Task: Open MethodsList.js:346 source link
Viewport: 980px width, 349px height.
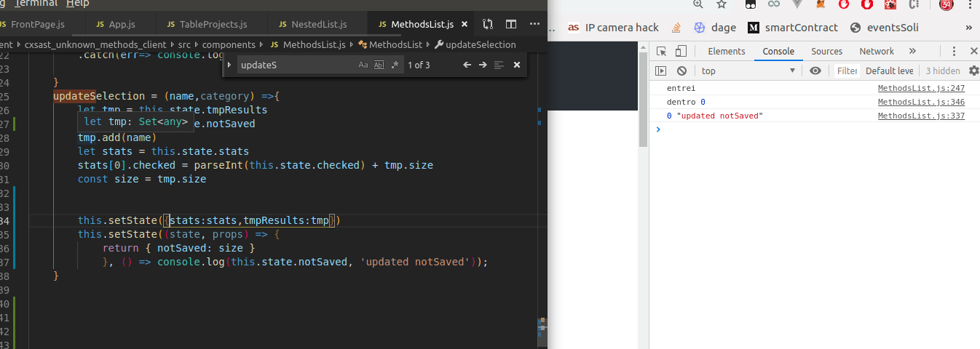Action: click(x=921, y=102)
